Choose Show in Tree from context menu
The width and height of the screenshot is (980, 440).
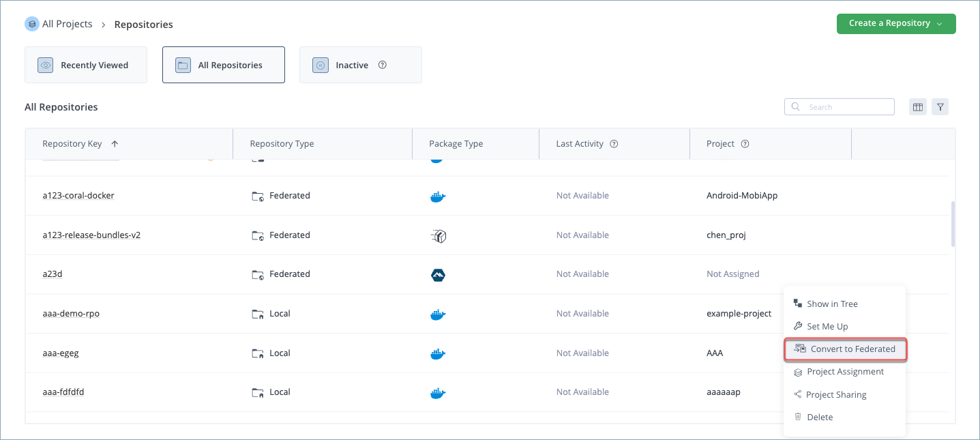[x=844, y=304]
